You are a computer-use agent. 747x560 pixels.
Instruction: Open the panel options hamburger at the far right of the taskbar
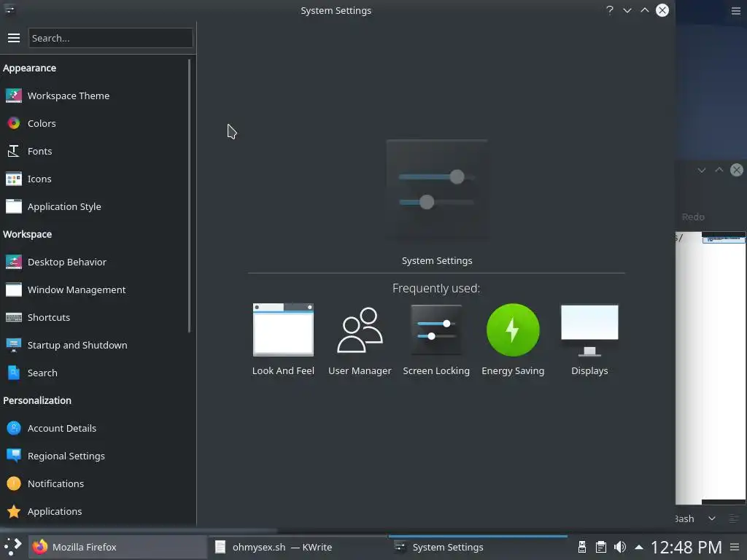pos(735,547)
